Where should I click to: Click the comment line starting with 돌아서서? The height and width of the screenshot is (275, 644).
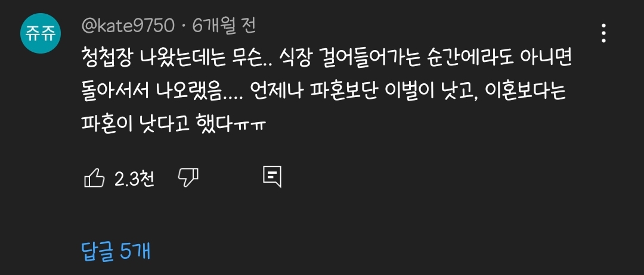tap(324, 93)
